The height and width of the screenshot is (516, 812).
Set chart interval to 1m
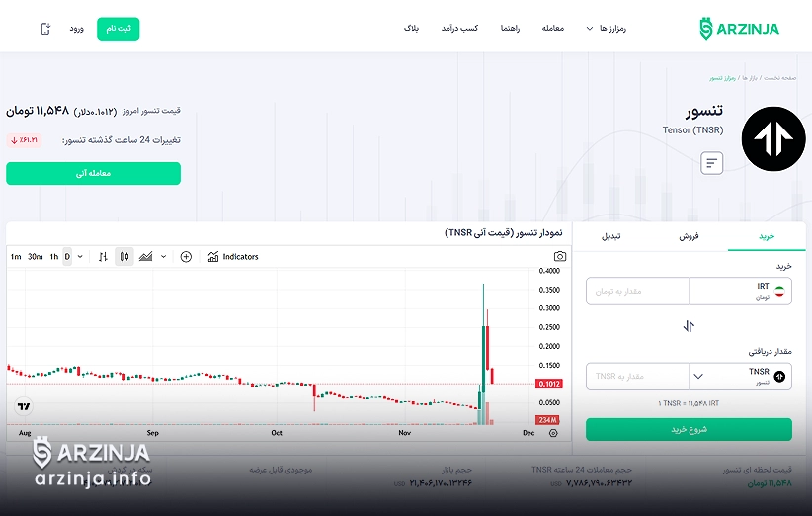point(16,256)
